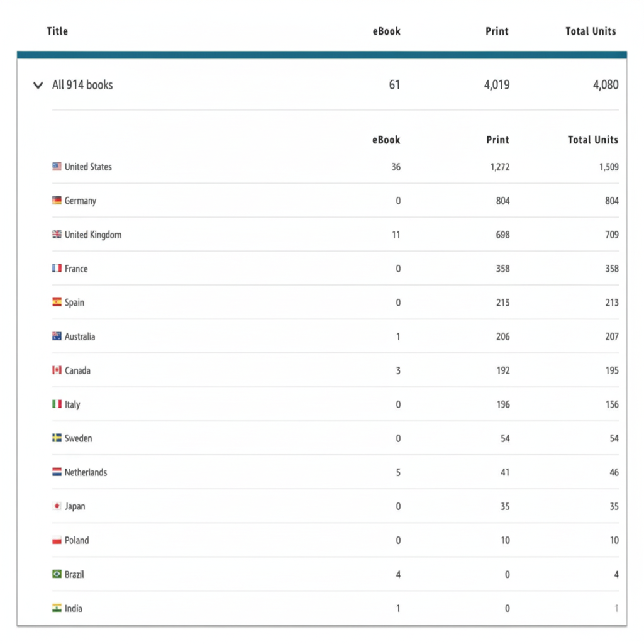Click the Germany flag icon

coord(57,201)
